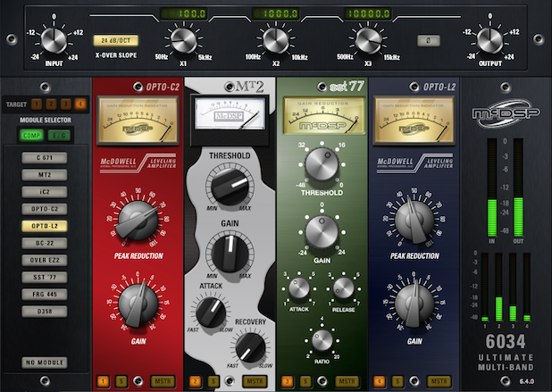Adjust the X1 crossover frequency knob
The image size is (552, 392).
tap(183, 41)
